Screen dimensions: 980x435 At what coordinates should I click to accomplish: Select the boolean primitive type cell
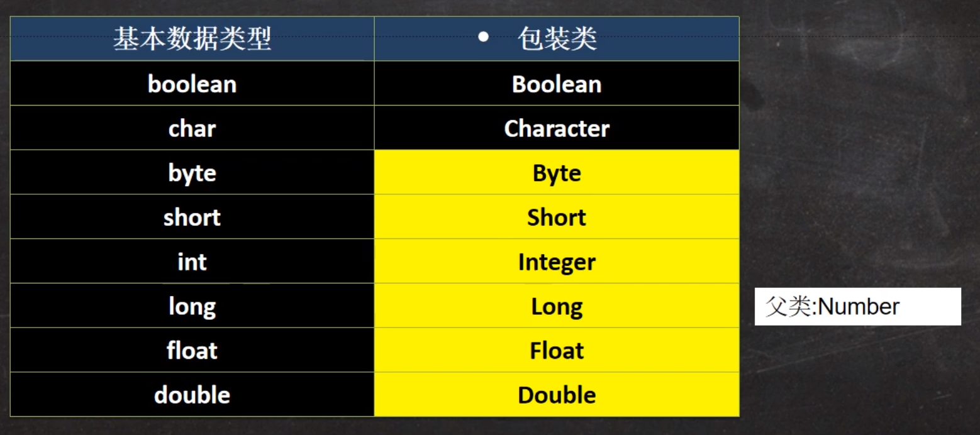coord(192,84)
